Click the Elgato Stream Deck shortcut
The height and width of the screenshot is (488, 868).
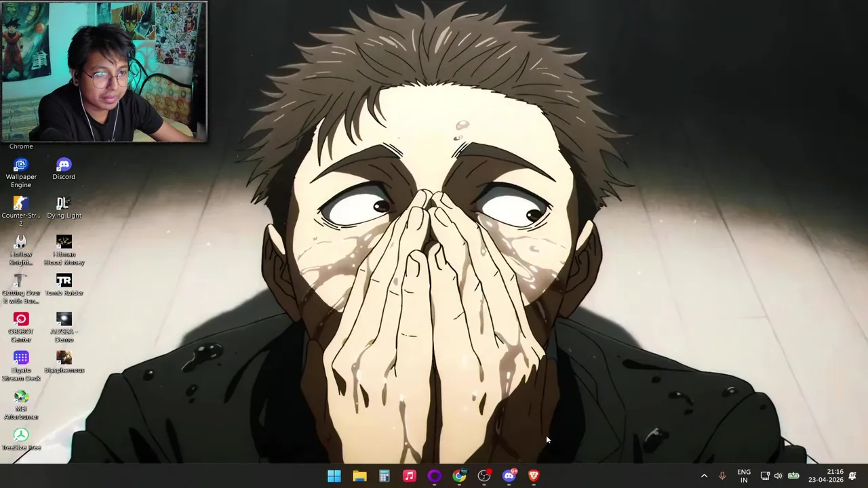[x=21, y=366]
